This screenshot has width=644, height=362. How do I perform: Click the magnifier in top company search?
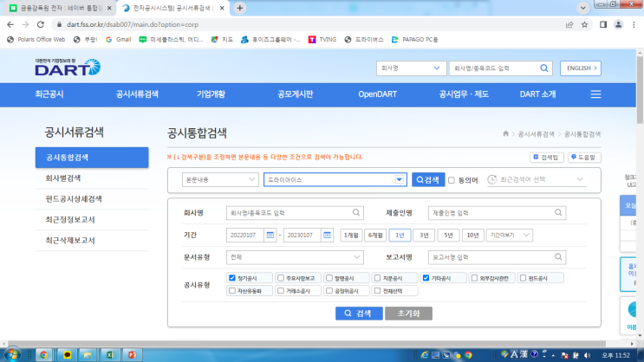point(543,68)
